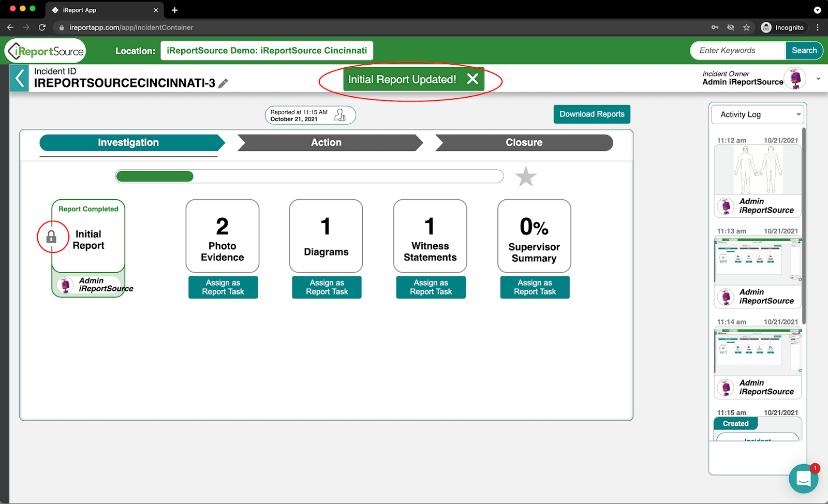
Task: Select the iReport App browser tab
Action: point(105,10)
